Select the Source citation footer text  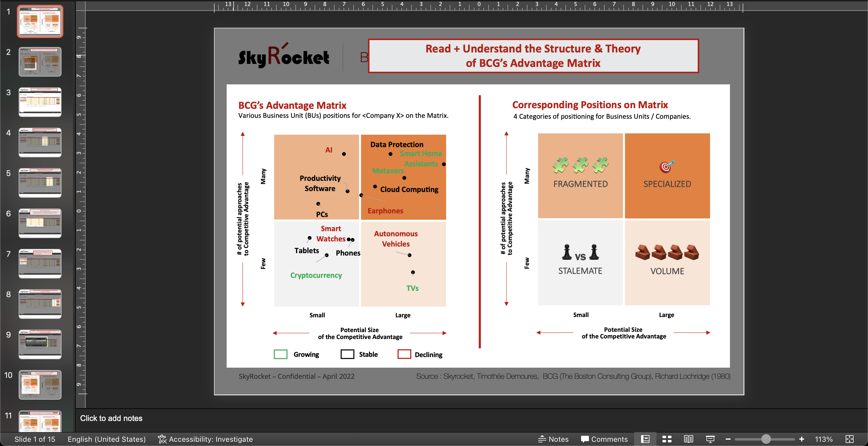point(573,376)
